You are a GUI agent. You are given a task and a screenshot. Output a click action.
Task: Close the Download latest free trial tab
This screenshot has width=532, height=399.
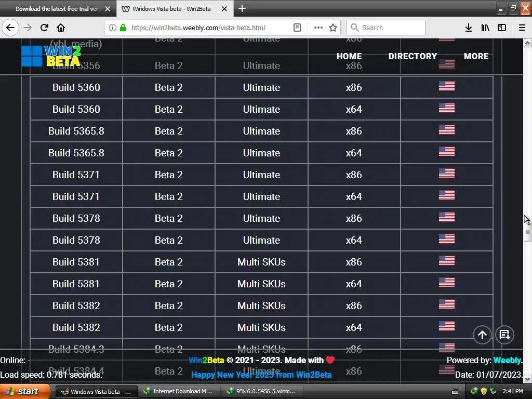pyautogui.click(x=108, y=9)
